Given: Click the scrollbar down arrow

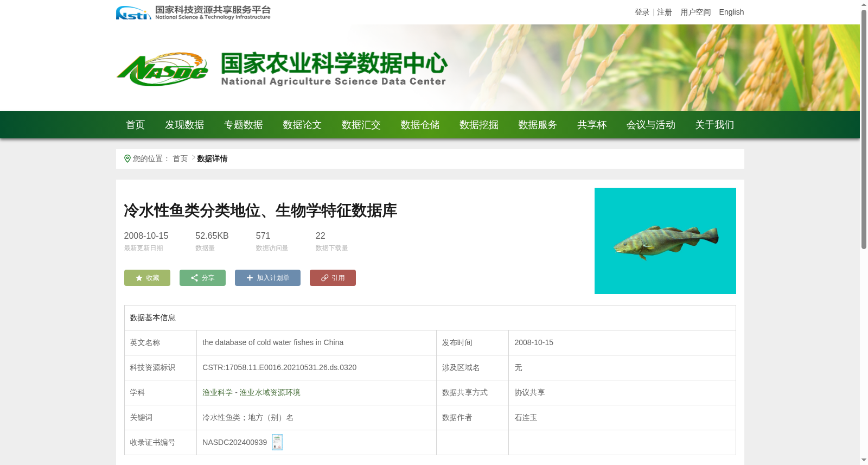Looking at the screenshot, I should (864, 460).
